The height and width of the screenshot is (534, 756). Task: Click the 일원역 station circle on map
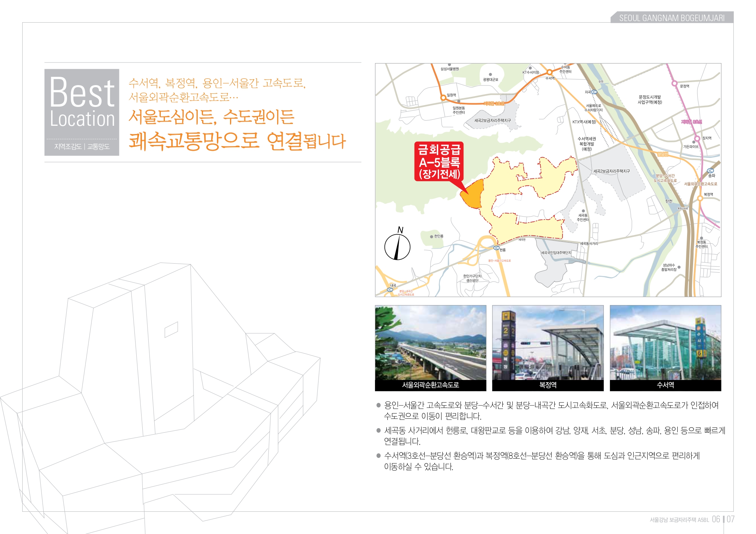click(444, 98)
